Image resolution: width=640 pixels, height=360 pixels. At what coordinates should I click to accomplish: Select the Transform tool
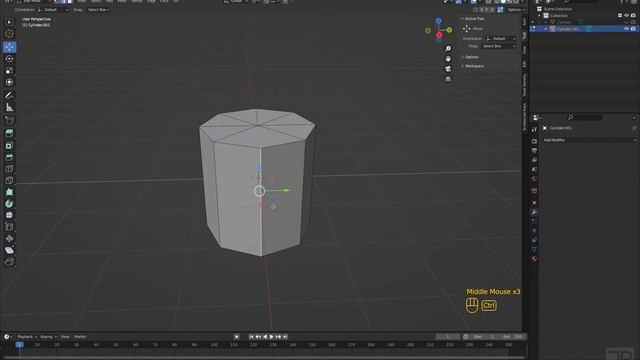[9, 82]
